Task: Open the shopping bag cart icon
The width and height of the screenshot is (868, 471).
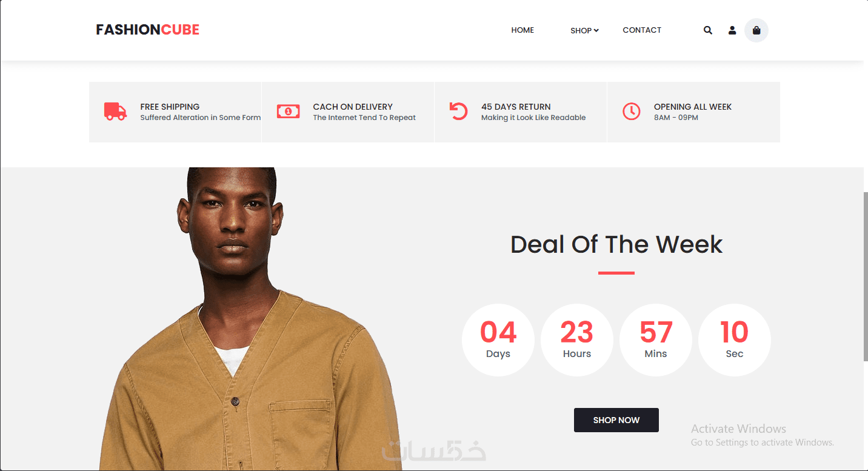Action: click(x=756, y=30)
